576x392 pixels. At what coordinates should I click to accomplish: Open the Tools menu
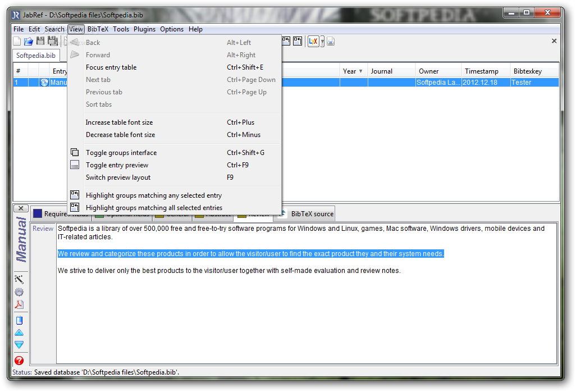121,29
